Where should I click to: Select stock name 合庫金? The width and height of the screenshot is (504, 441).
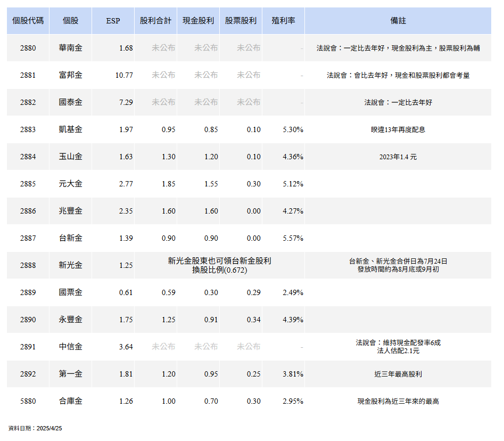click(71, 401)
